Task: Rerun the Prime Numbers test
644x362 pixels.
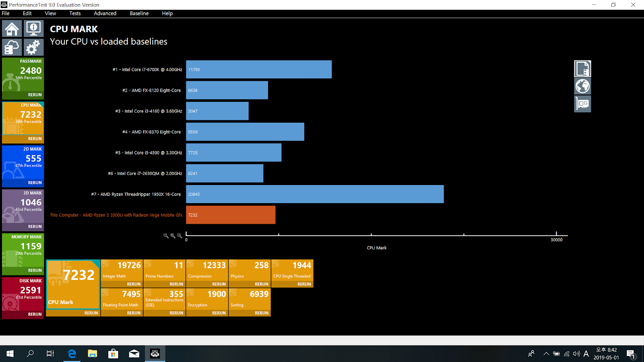Action: 176,284
